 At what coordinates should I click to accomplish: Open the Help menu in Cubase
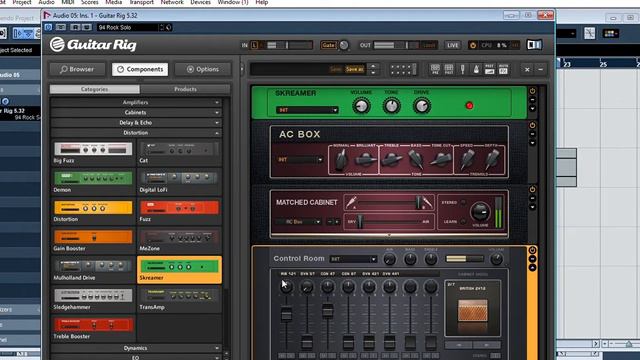coord(262,2)
